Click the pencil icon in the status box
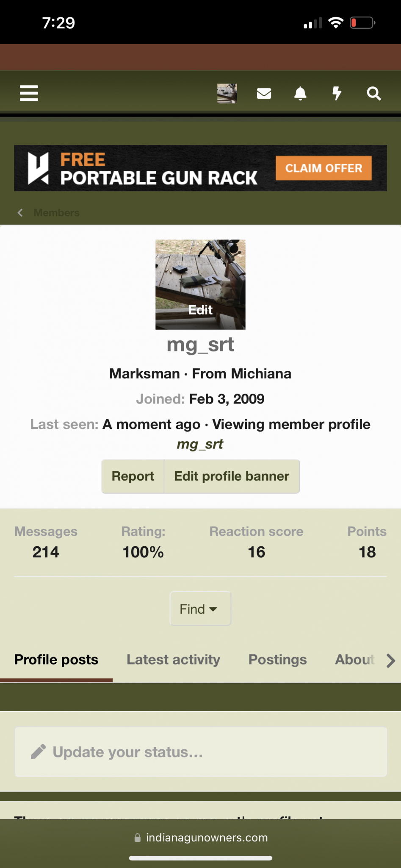The height and width of the screenshot is (868, 401). coord(38,752)
